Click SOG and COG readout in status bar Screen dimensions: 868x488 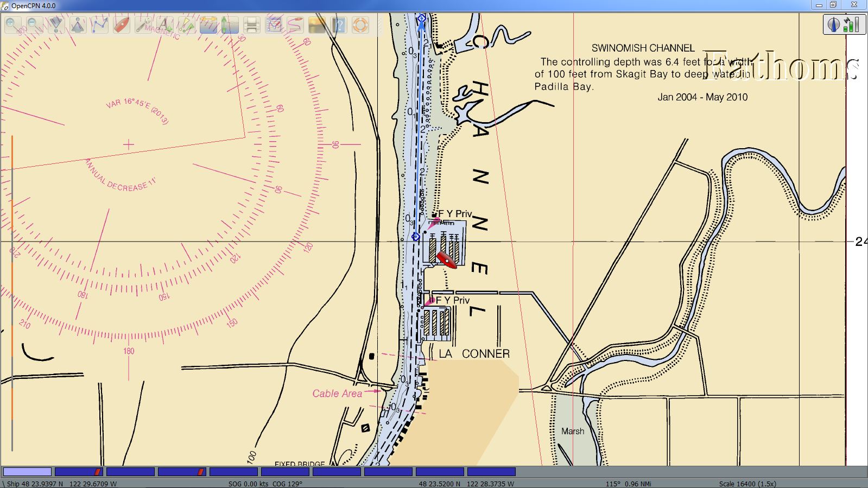[x=265, y=484]
